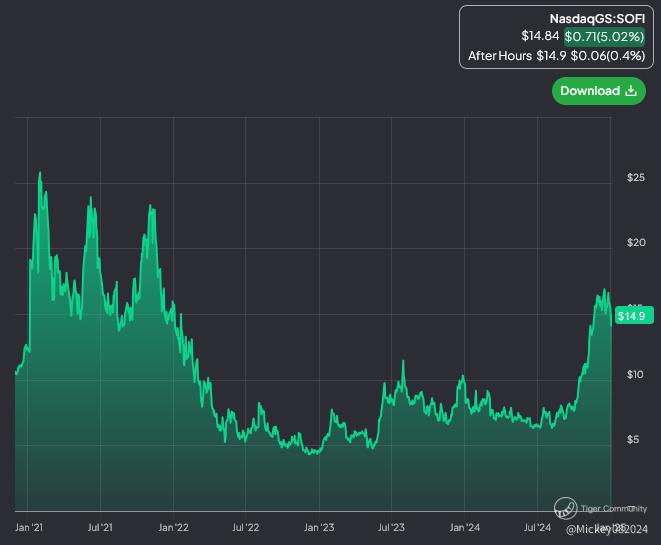
Task: Click the $10 y-axis label
Action: [x=635, y=374]
